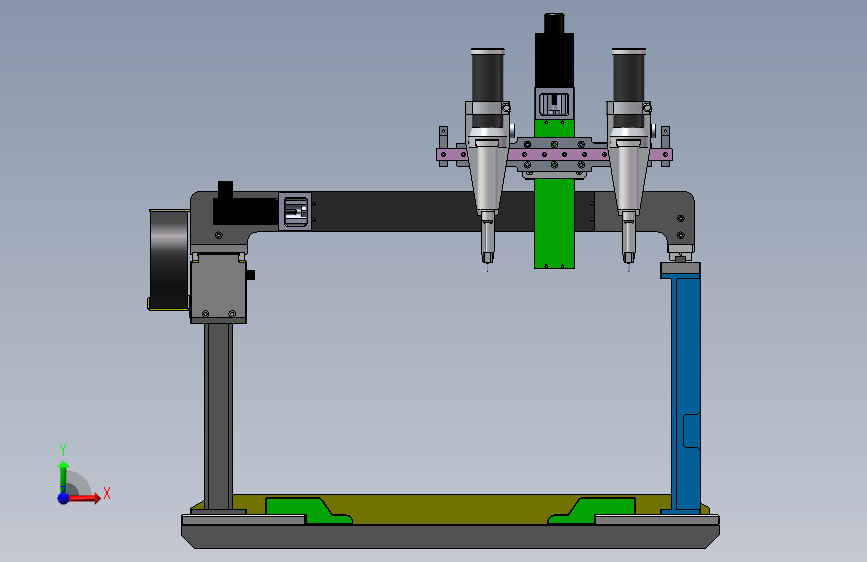This screenshot has width=867, height=562.
Task: Select the gray cap on blue column
Action: click(680, 270)
